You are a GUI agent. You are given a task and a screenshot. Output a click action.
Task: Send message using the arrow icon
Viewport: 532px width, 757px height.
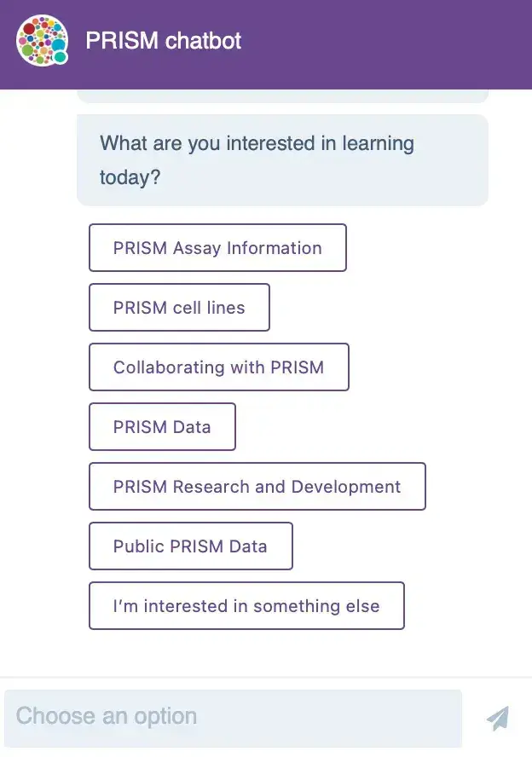[498, 718]
